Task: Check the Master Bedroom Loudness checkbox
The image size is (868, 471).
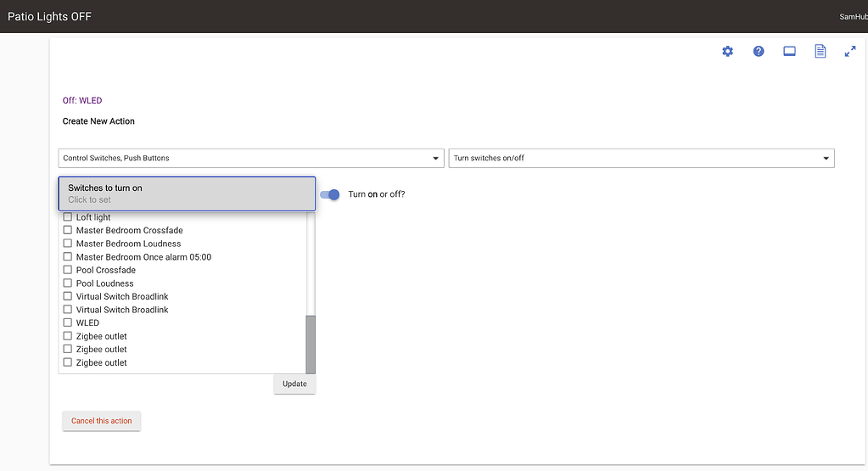Action: click(68, 244)
